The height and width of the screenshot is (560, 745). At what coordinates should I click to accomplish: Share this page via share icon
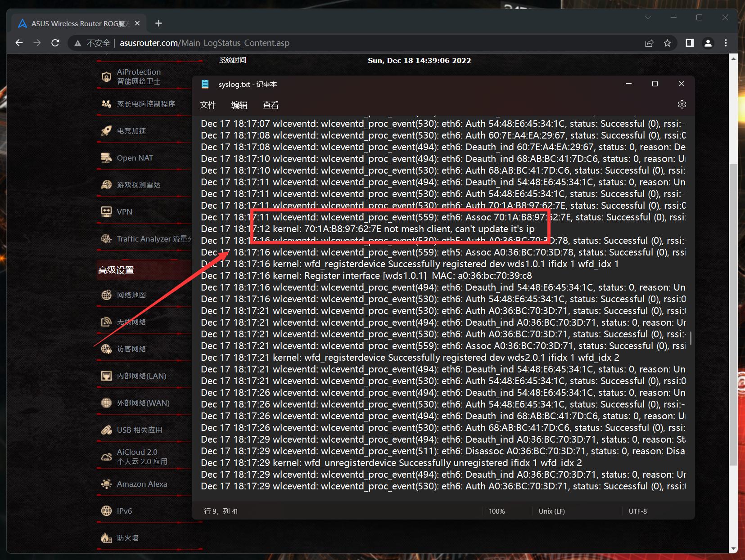(x=649, y=43)
